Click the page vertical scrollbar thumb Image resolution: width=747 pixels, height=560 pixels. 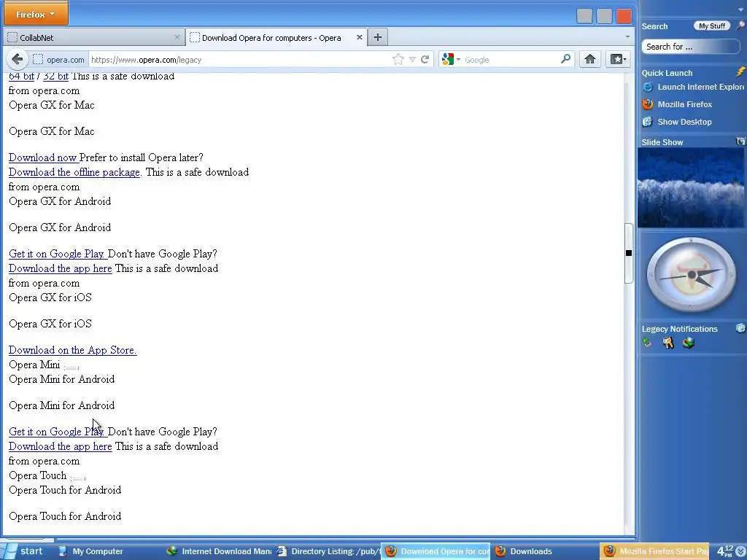tap(629, 253)
